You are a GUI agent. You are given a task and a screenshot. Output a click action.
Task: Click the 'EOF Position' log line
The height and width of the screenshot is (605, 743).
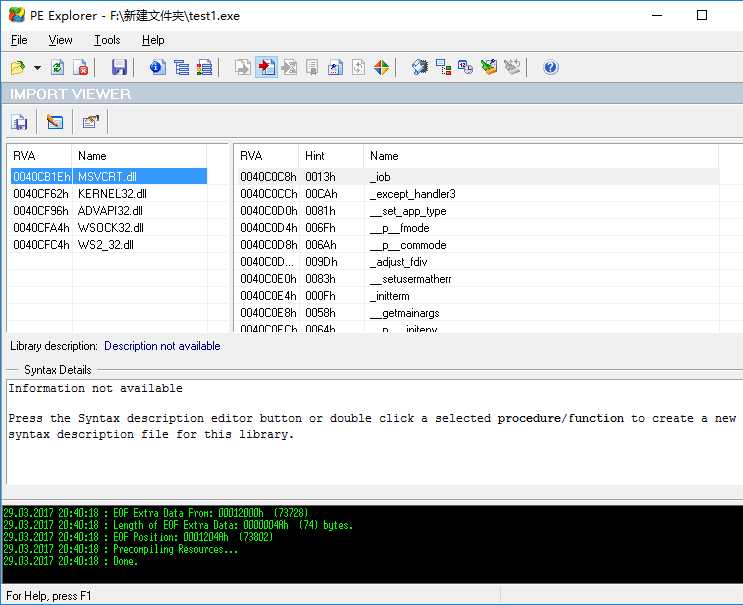(x=138, y=537)
